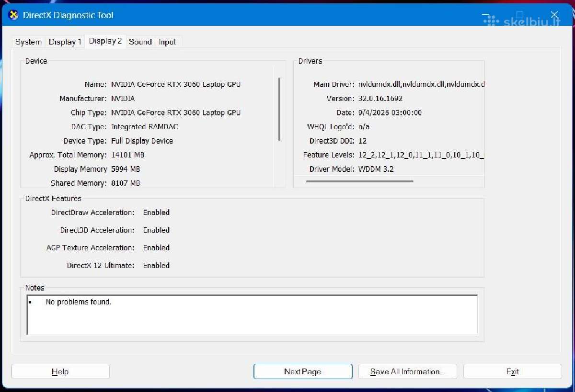Click the Direct3D DDI value 12
This screenshot has height=392, width=575.
click(x=362, y=141)
